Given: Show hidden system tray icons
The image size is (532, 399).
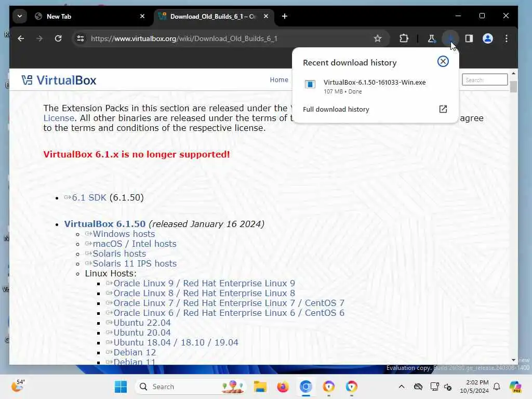Looking at the screenshot, I should (402, 387).
